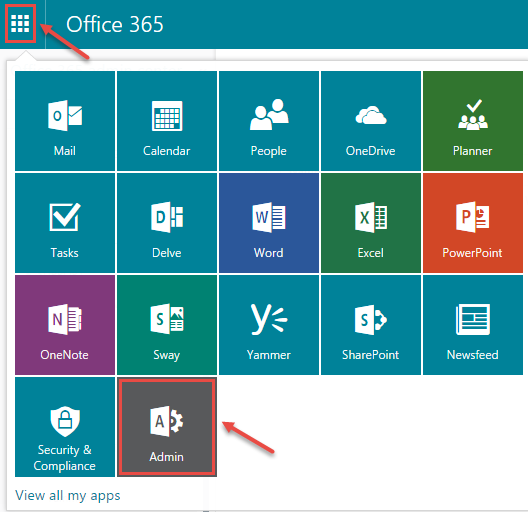Open the Yammer tile
Image resolution: width=528 pixels, height=512 pixels.
pyautogui.click(x=269, y=325)
